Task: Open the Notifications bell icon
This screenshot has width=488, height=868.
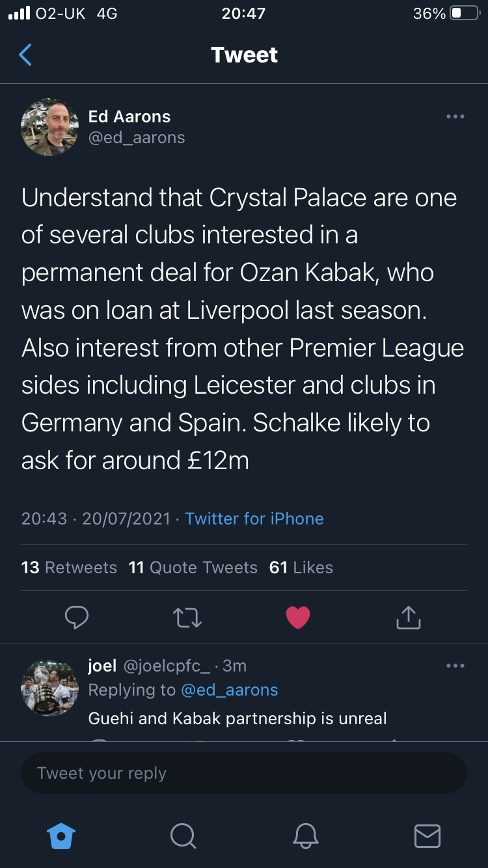Action: (x=305, y=835)
